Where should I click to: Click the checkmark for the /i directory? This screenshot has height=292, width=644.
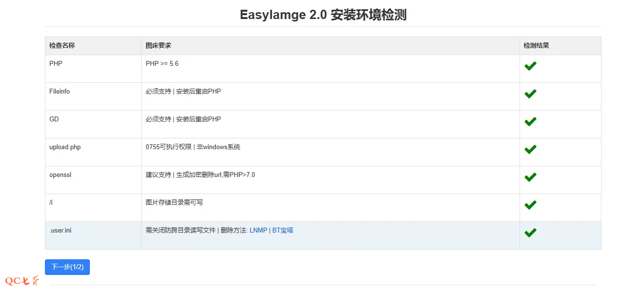(530, 205)
